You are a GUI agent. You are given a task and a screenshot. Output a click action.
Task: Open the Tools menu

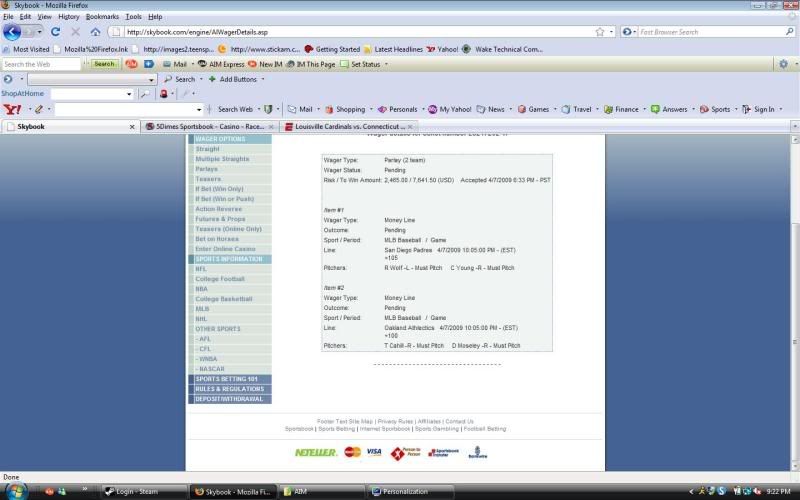(x=134, y=17)
